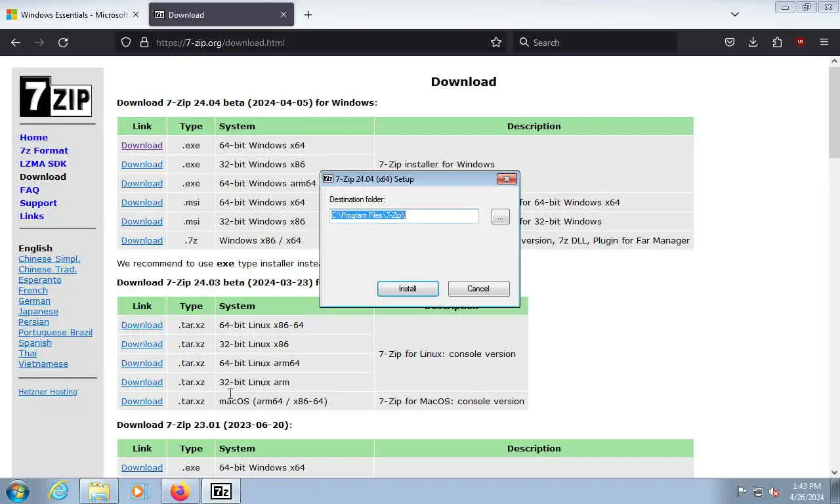This screenshot has height=504, width=840.
Task: Open the Firefox hamburger menu
Action: [x=824, y=42]
